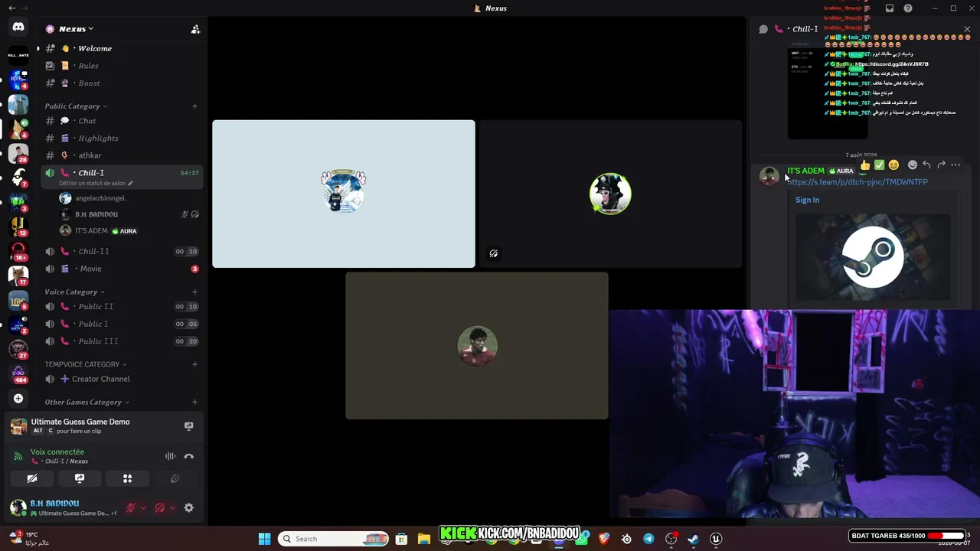Set a channel status under Chill-I

click(96, 184)
